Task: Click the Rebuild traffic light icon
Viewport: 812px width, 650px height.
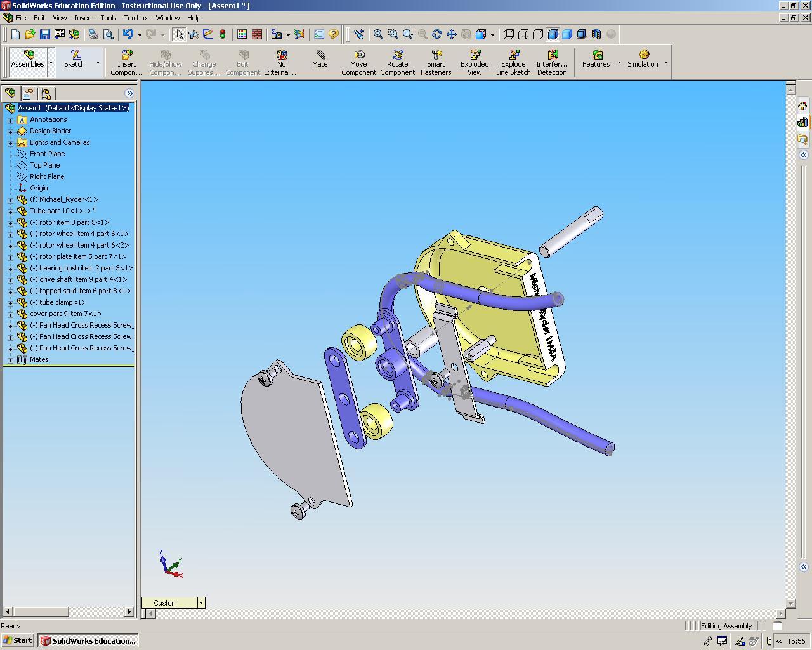Action: pyautogui.click(x=223, y=34)
